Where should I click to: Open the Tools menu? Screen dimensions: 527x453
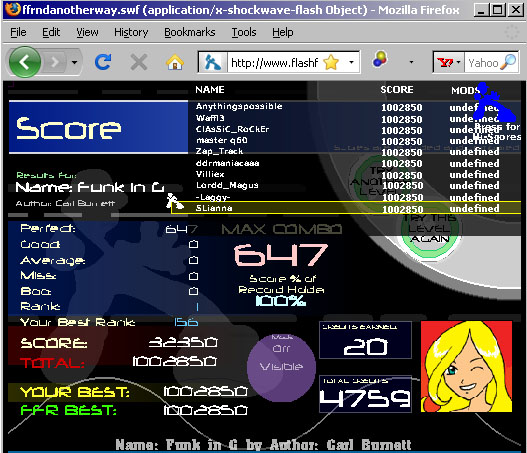(244, 32)
